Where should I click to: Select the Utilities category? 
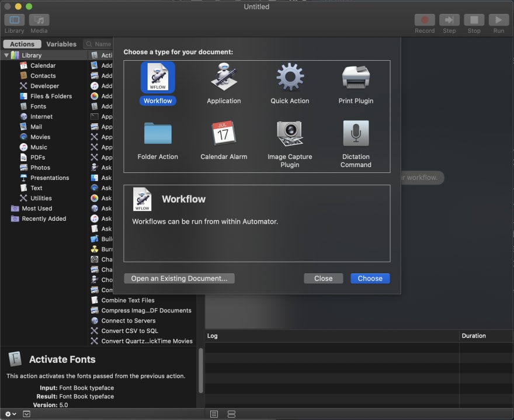41,198
